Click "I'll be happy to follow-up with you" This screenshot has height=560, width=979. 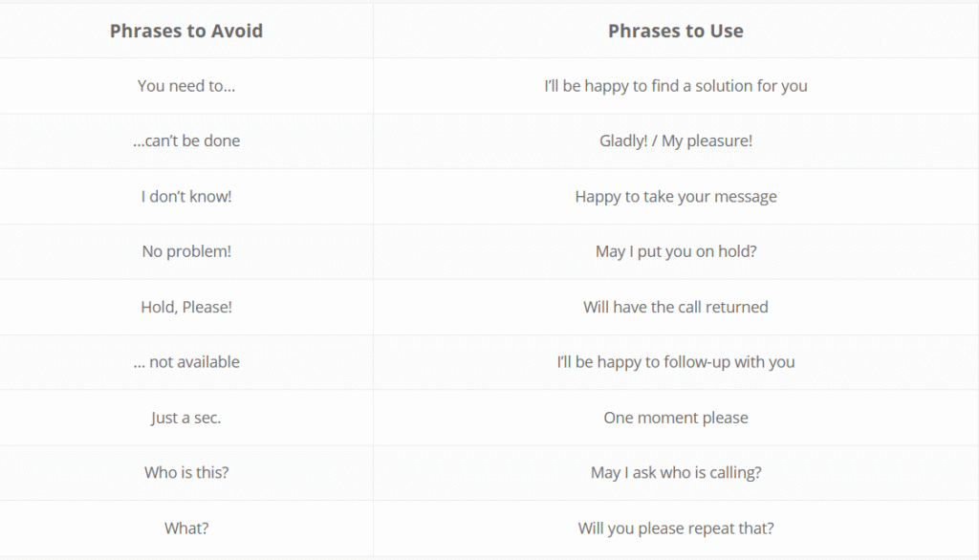click(x=675, y=362)
